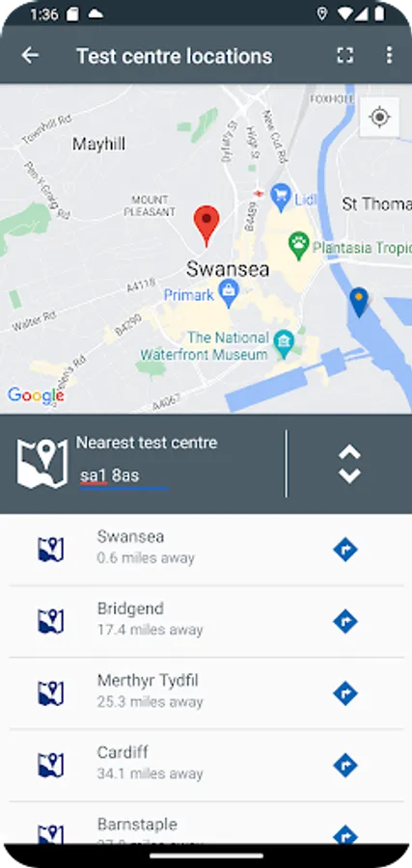Image resolution: width=412 pixels, height=868 pixels.
Task: Collapse the list using the up chevron
Action: pyautogui.click(x=349, y=453)
